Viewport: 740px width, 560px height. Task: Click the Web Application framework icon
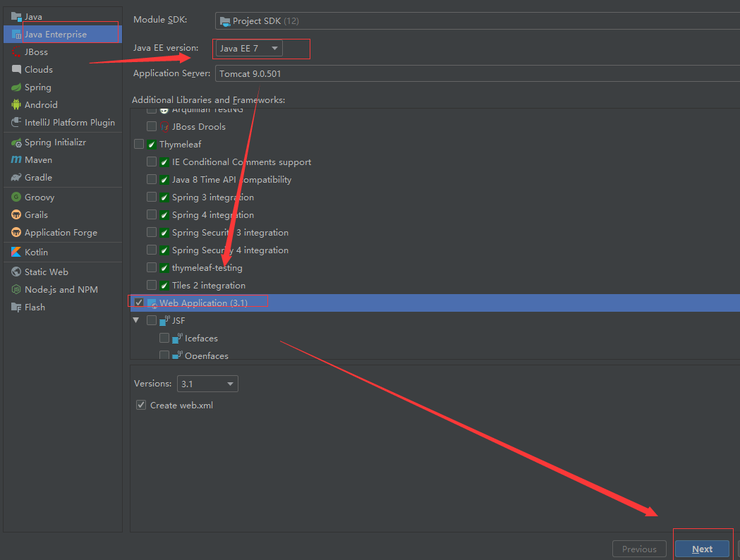click(152, 303)
